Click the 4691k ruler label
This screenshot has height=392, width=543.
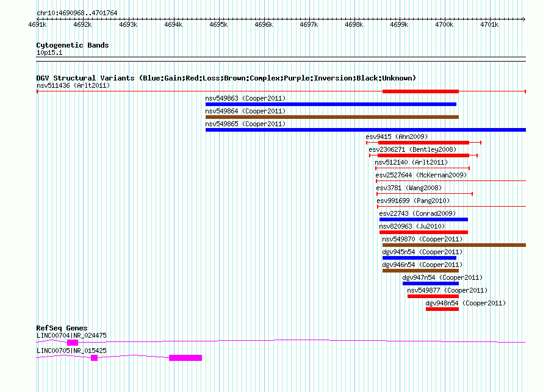coord(37,24)
